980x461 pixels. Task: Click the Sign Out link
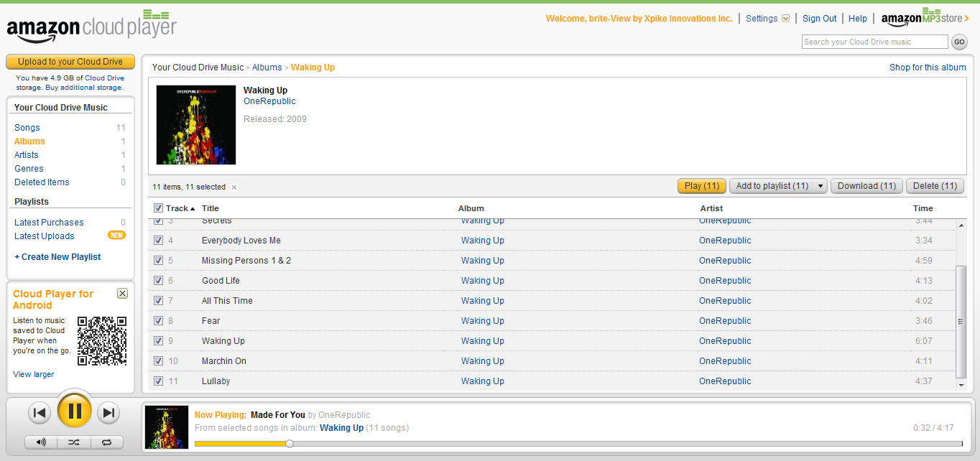click(x=820, y=19)
